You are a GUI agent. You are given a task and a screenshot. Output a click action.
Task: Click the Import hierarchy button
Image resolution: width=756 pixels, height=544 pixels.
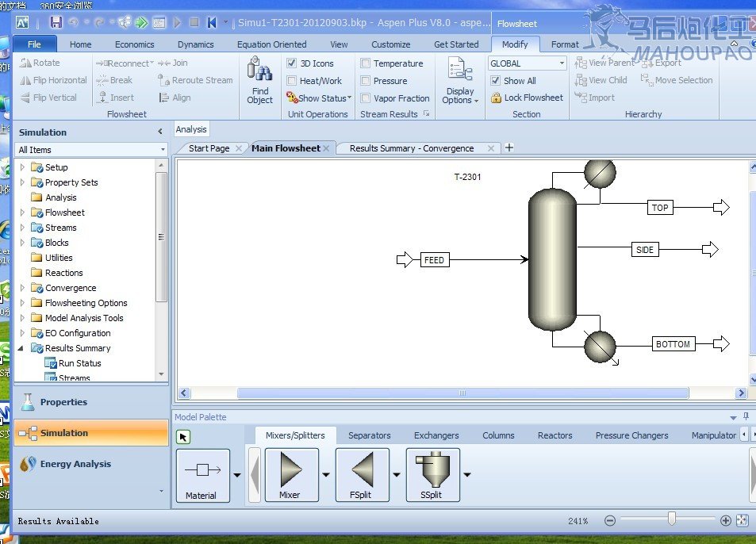click(594, 98)
